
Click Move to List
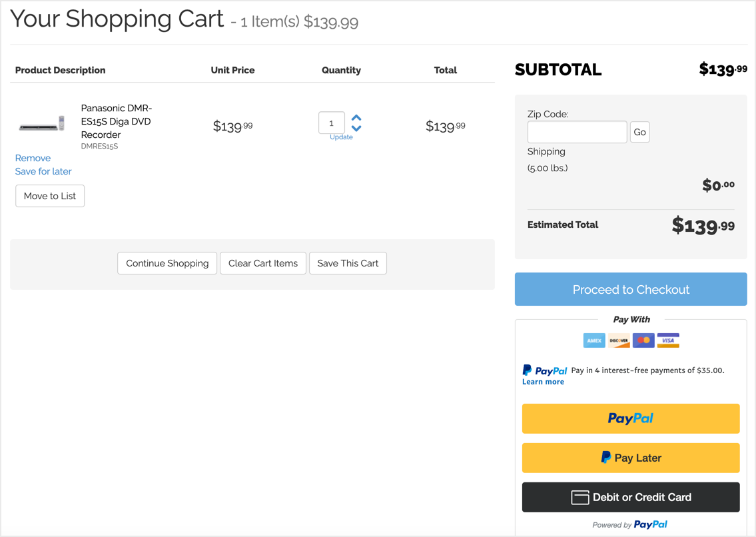(49, 195)
